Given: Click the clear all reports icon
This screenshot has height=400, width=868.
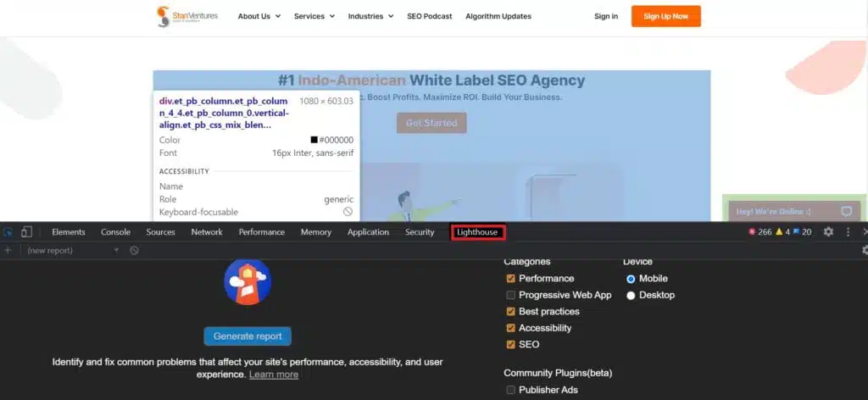Looking at the screenshot, I should point(134,251).
